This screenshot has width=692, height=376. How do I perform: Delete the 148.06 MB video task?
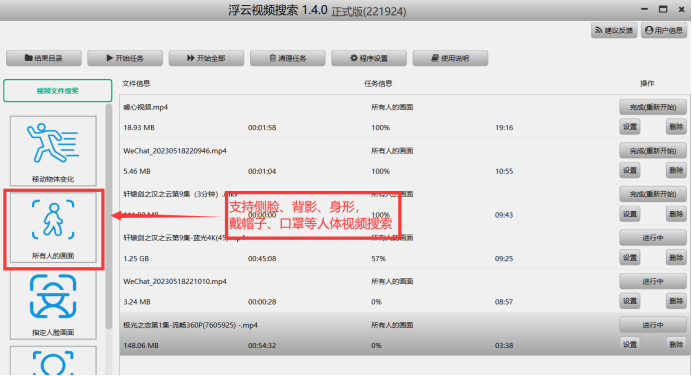coord(676,345)
